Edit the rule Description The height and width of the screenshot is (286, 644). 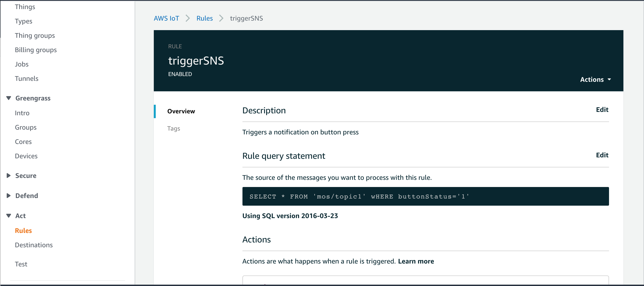602,110
